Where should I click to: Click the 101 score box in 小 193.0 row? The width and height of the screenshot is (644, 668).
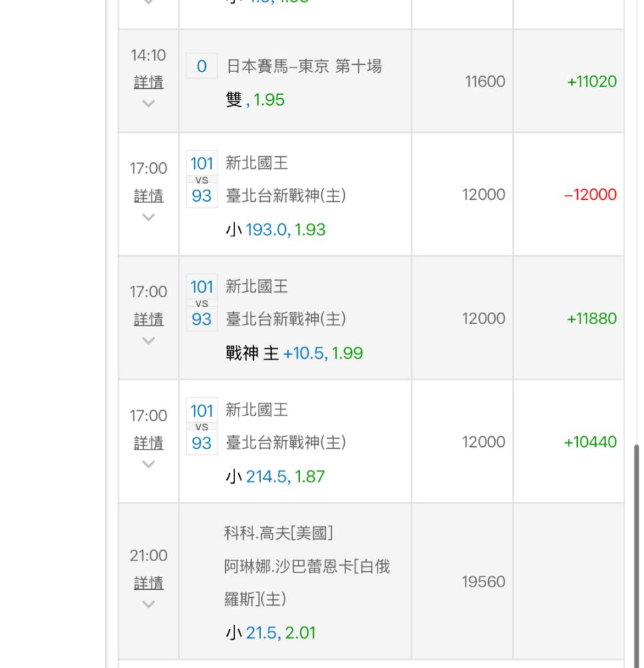coord(202,163)
